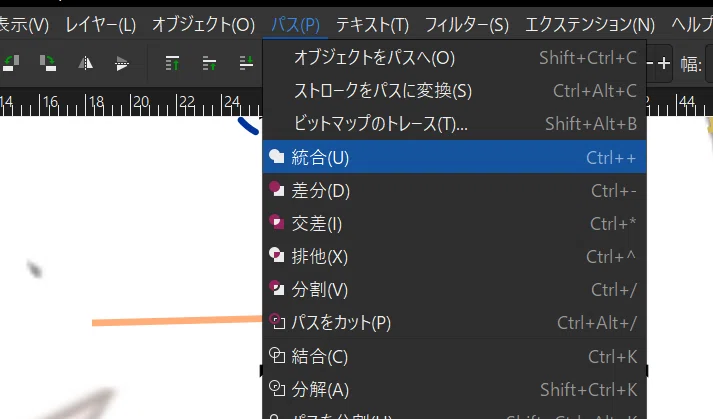Click raise one step icon
The height and width of the screenshot is (419, 713).
(x=209, y=63)
